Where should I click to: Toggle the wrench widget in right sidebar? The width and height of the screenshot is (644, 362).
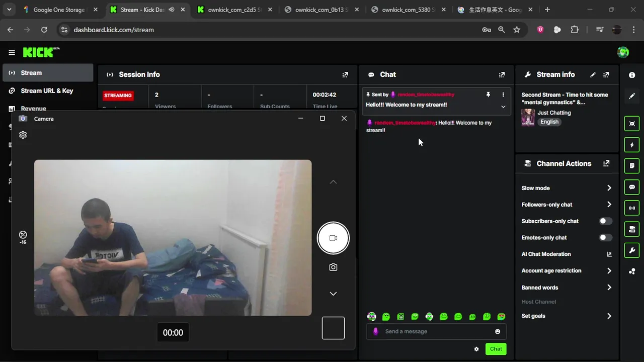[632, 250]
